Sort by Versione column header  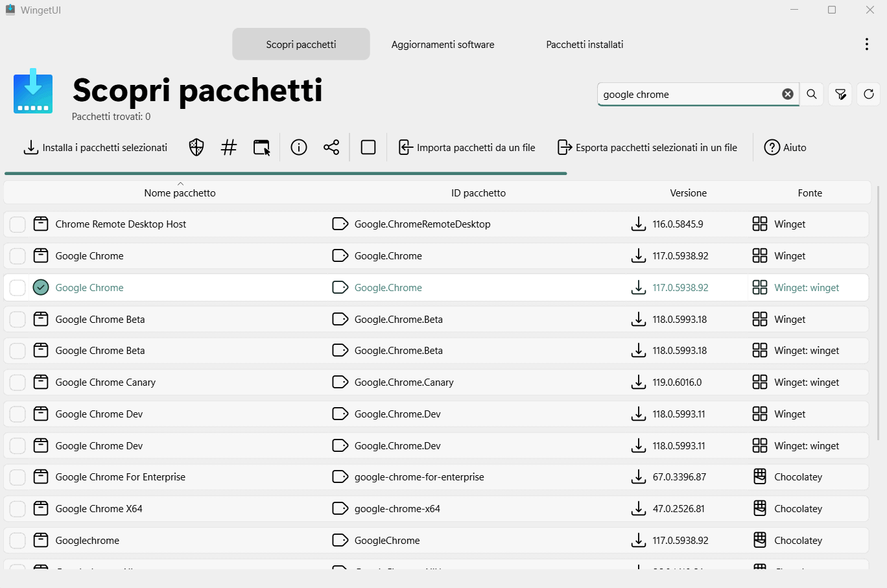(x=689, y=193)
